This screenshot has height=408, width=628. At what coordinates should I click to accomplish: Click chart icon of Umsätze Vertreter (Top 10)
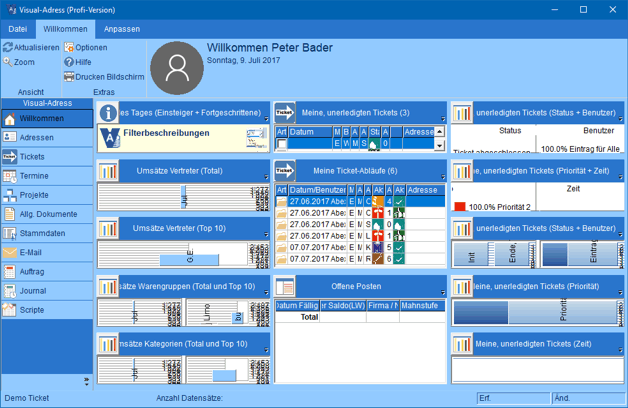108,229
